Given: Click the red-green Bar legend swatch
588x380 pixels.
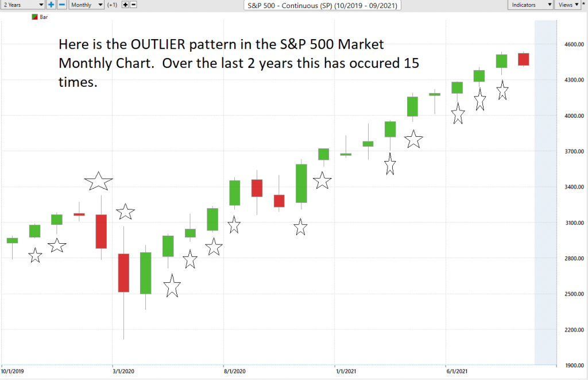Looking at the screenshot, I should 34,17.
